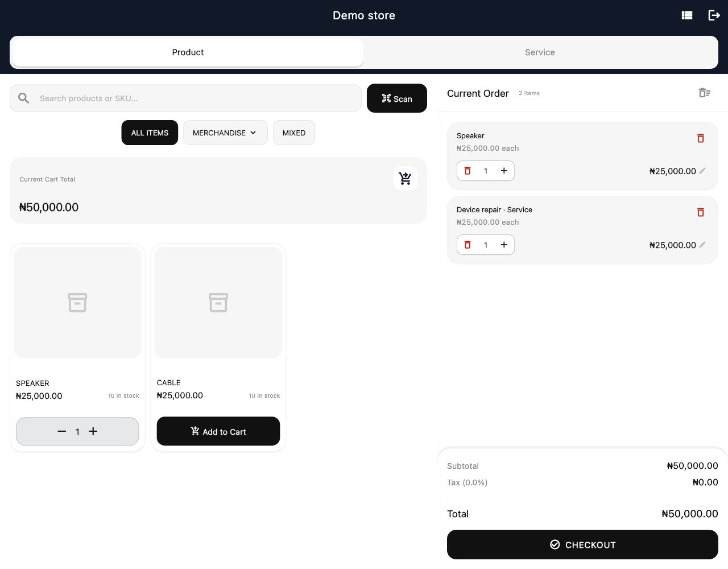Switch to the Product tab
This screenshot has height=569, width=728.
point(188,52)
